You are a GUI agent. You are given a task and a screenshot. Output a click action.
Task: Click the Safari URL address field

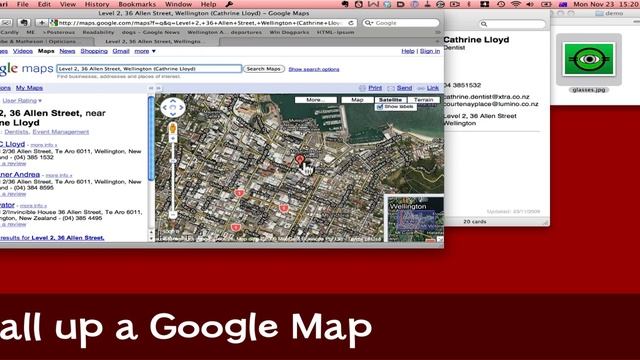(x=203, y=23)
